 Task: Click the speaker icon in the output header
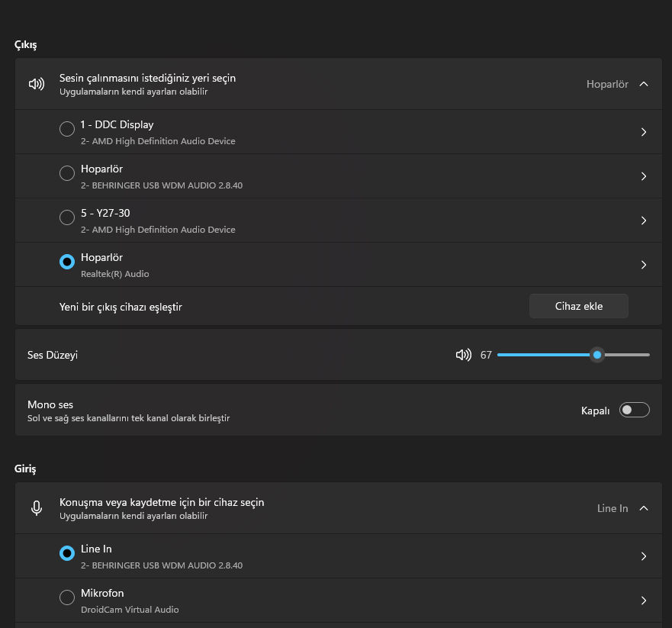tap(37, 84)
